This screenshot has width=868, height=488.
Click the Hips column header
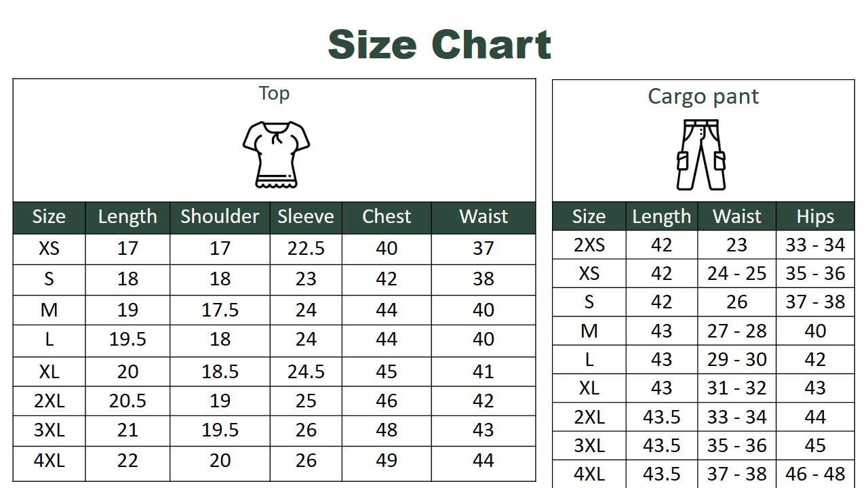coord(815,217)
